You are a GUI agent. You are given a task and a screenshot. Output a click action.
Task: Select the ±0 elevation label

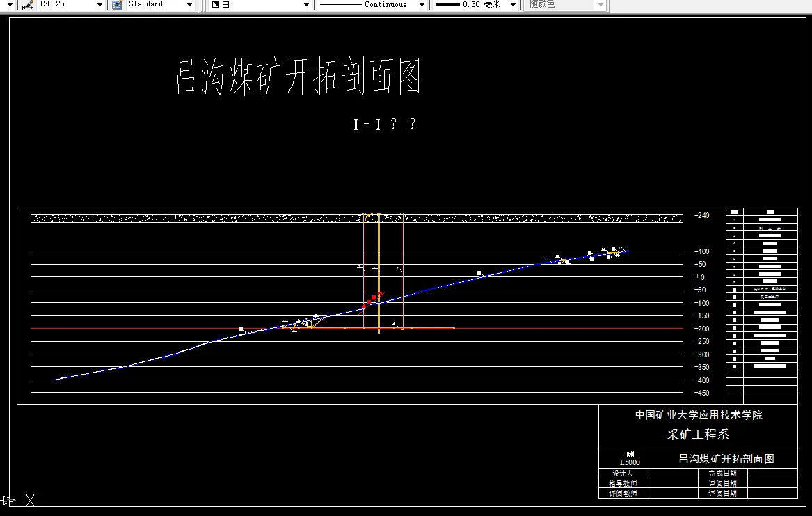pyautogui.click(x=699, y=277)
